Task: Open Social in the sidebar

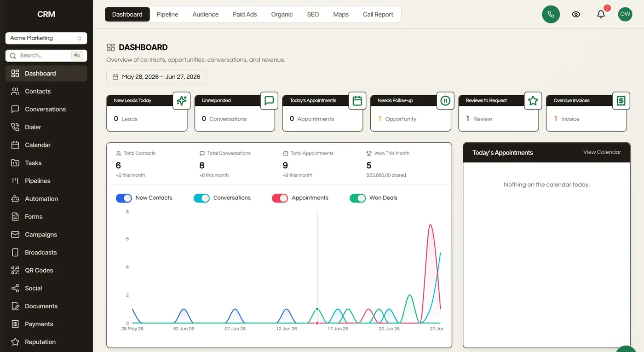Action: click(46, 288)
